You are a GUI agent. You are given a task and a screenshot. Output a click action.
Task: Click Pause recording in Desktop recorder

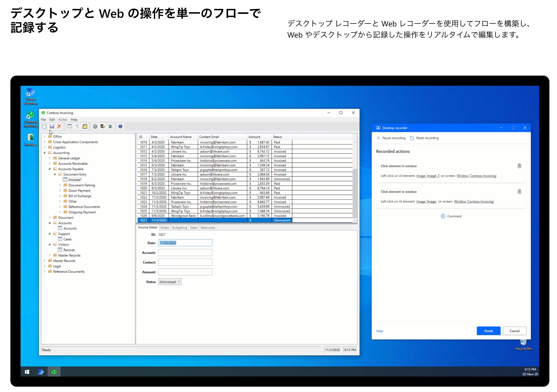click(391, 138)
